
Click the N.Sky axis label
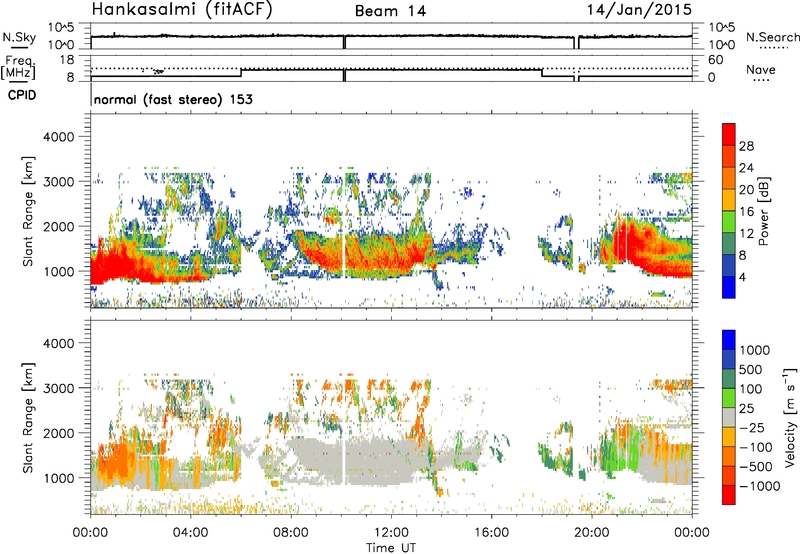19,37
